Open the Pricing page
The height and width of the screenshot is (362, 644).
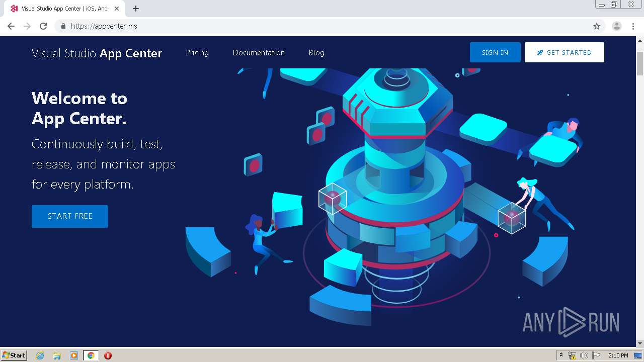click(x=197, y=53)
